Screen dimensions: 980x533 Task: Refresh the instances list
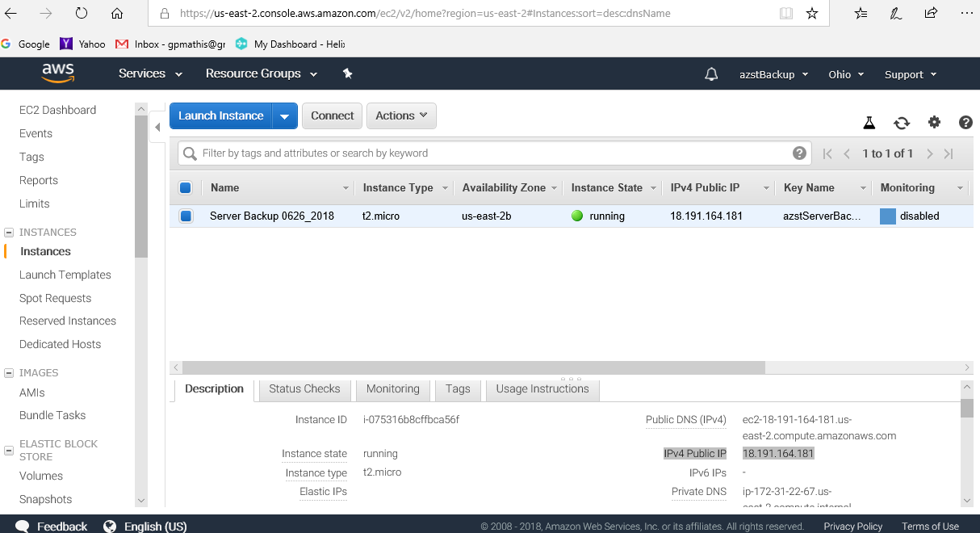(x=902, y=123)
